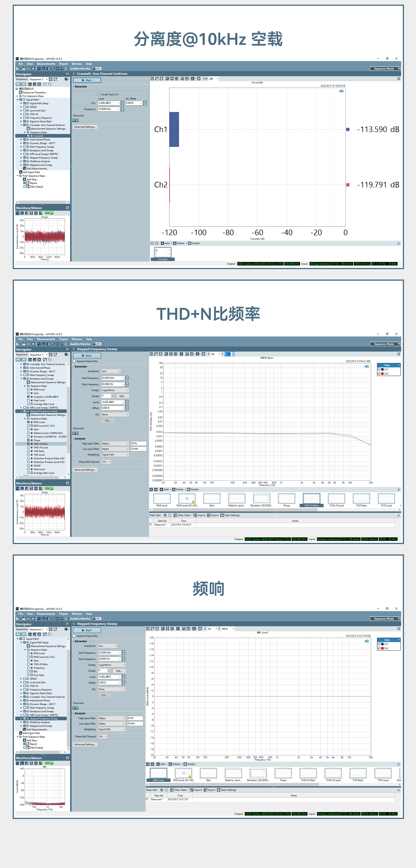Click the blue Ch1 swatch beside -113.590 dB

pyautogui.click(x=348, y=129)
